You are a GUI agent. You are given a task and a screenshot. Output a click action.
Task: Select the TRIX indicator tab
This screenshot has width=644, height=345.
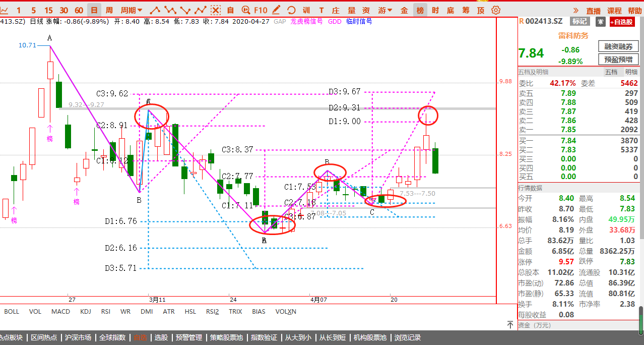(x=235, y=311)
